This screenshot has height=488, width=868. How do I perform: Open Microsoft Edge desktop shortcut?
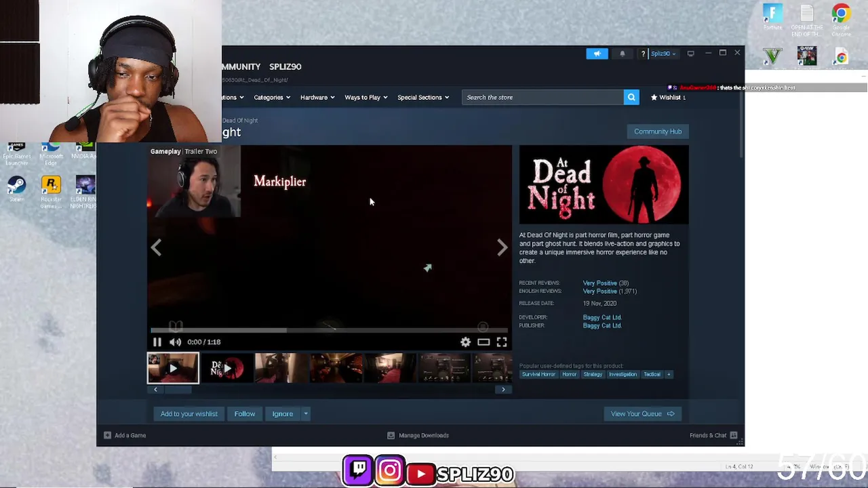click(51, 155)
